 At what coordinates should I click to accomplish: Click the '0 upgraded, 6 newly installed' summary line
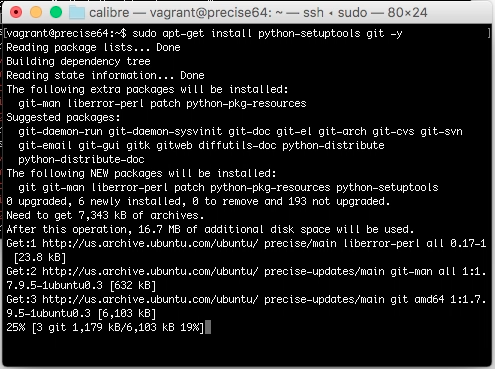(198, 201)
